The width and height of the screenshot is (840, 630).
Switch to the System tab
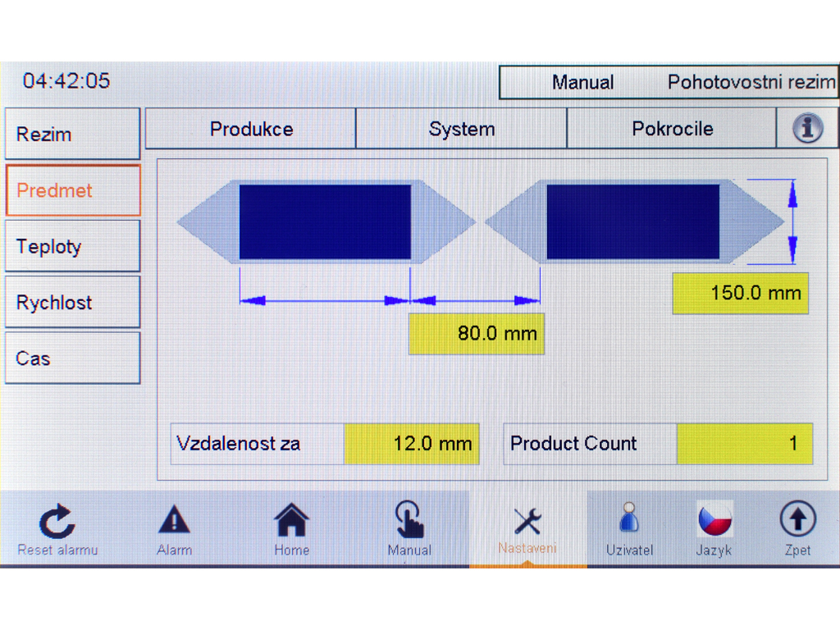point(461,130)
